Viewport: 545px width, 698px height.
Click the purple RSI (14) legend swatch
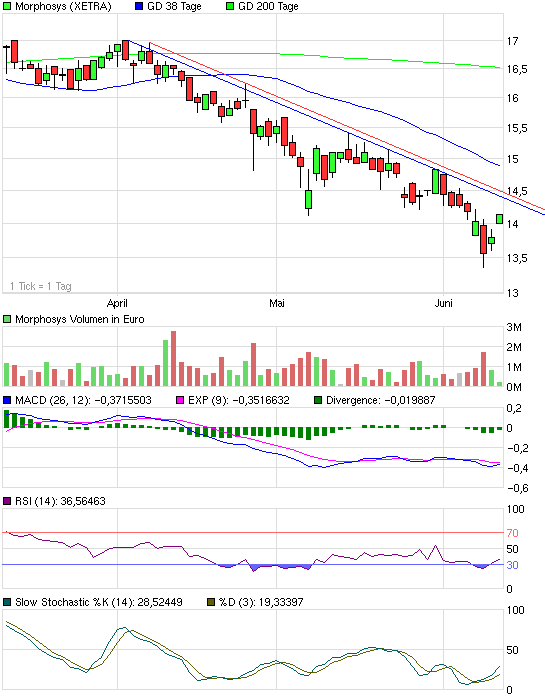coord(7,501)
